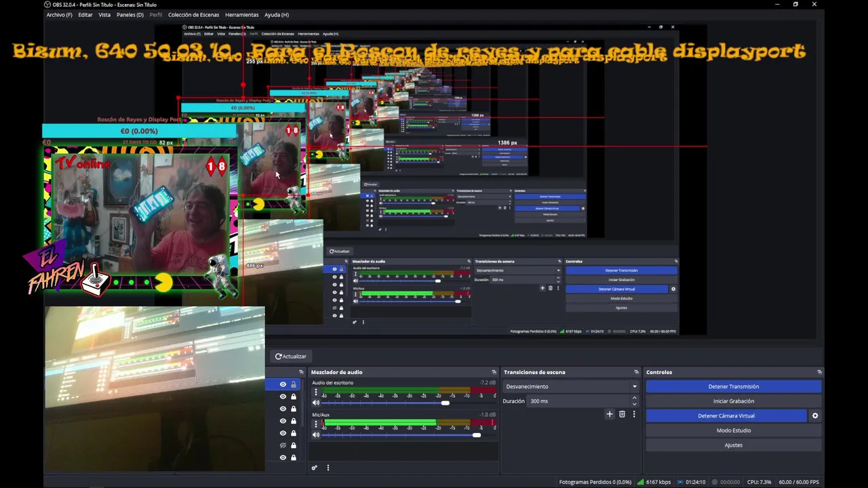Viewport: 868px width, 488px height.
Task: Open the Archivo (F) menu
Action: point(59,15)
